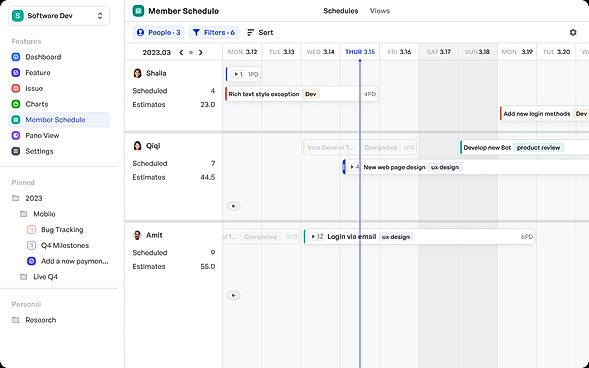This screenshot has height=368, width=589.
Task: Click the product review tag
Action: pos(539,148)
